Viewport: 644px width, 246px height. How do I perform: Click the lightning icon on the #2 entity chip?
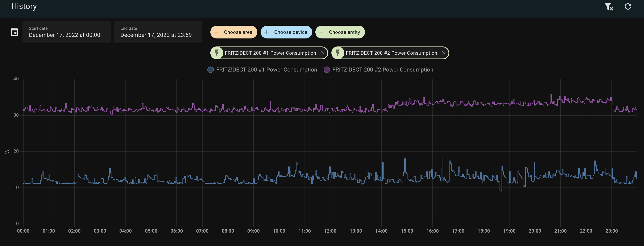coord(338,53)
